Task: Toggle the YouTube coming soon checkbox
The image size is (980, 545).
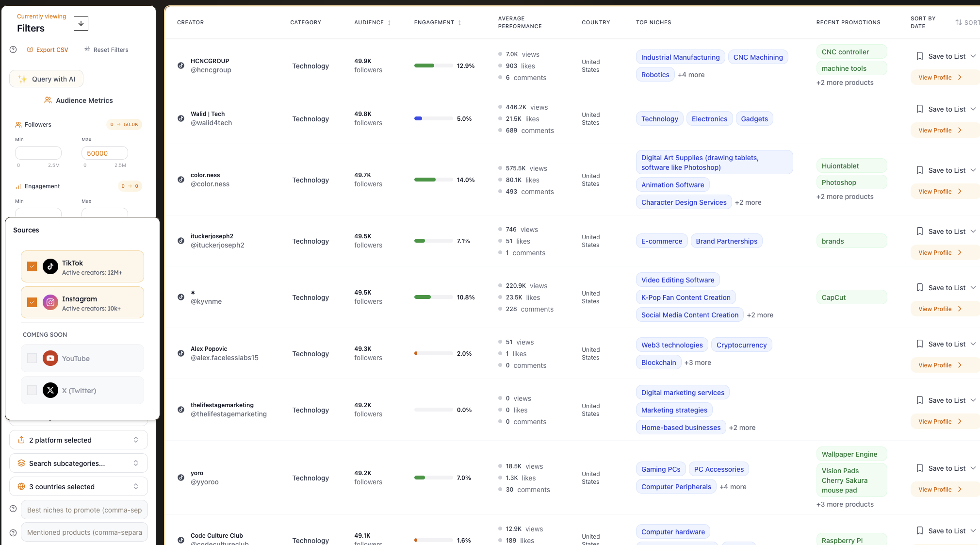Action: [32, 358]
